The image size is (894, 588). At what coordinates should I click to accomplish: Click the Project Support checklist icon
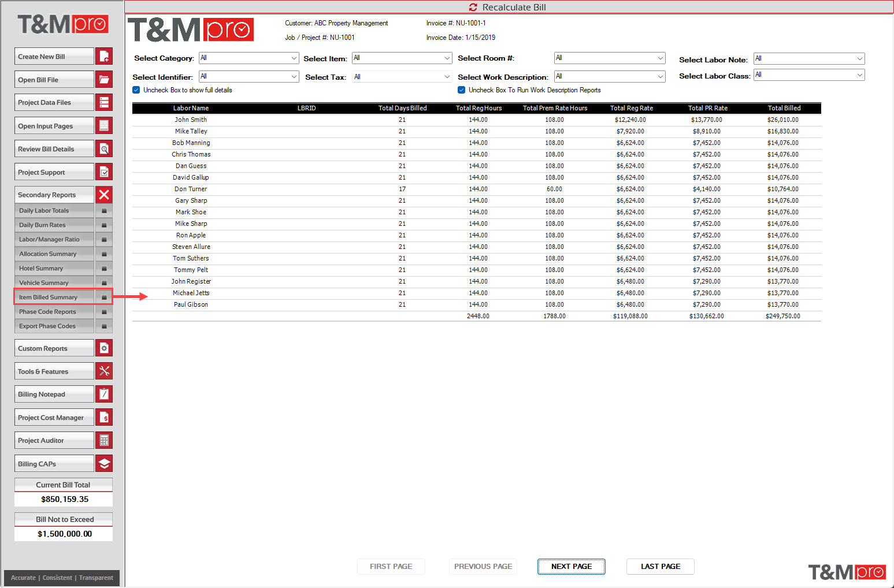[104, 172]
